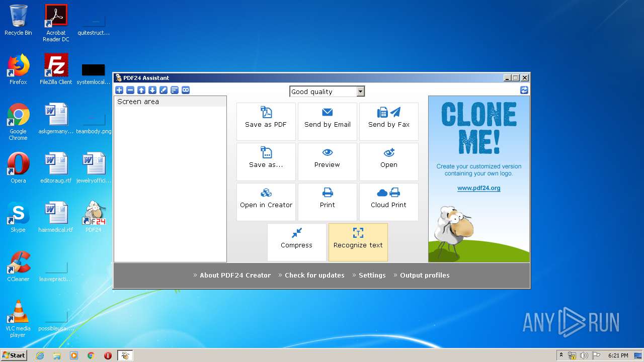Open the Start menu
Image resolution: width=644 pixels, height=362 pixels.
[14, 355]
